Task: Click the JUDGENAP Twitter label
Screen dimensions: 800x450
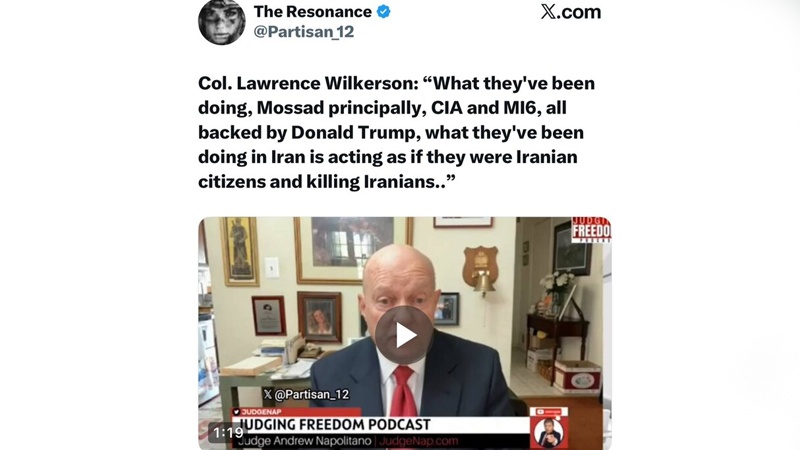Action: (257, 412)
